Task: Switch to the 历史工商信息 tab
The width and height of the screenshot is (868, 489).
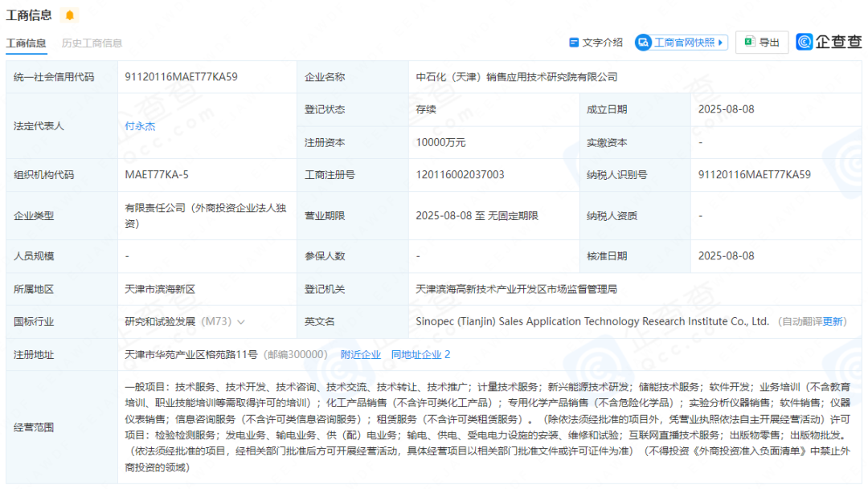Action: [x=92, y=43]
